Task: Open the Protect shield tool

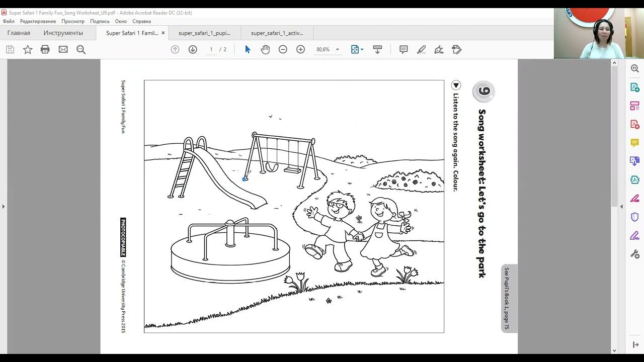Action: [635, 217]
